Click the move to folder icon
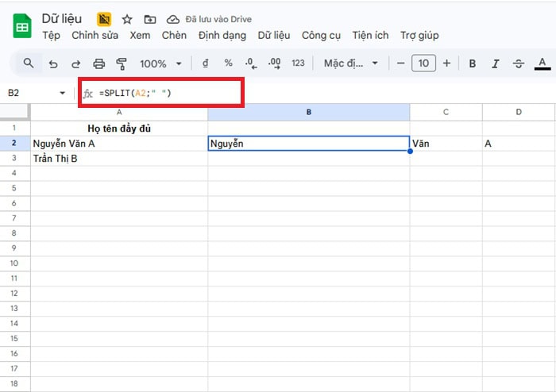This screenshot has height=392, width=556. tap(150, 19)
